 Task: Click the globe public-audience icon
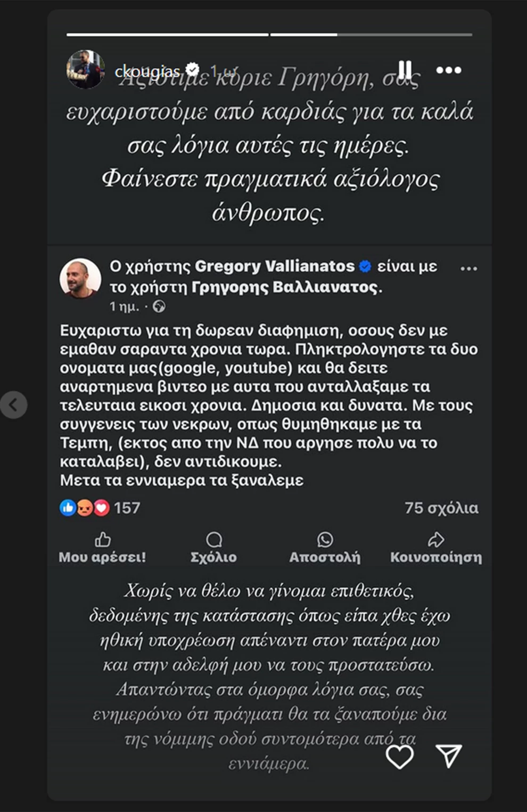159,306
